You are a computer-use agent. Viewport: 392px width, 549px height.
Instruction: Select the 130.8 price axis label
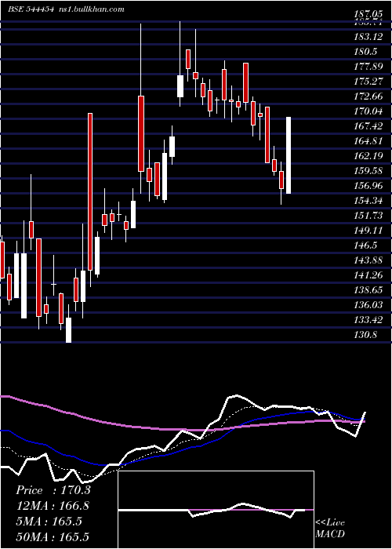coord(365,334)
